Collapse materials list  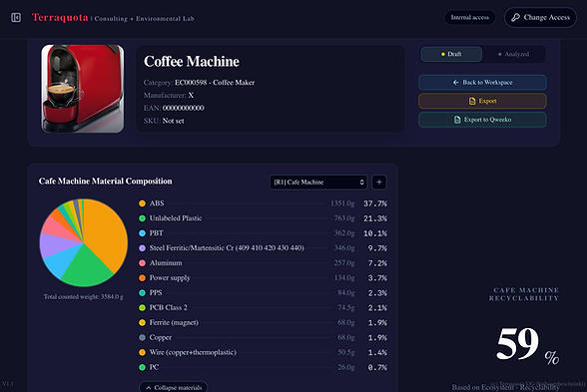click(174, 387)
